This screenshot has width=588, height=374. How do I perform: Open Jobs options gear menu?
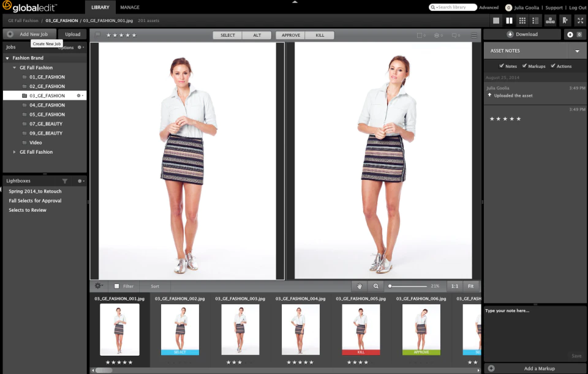pyautogui.click(x=81, y=47)
